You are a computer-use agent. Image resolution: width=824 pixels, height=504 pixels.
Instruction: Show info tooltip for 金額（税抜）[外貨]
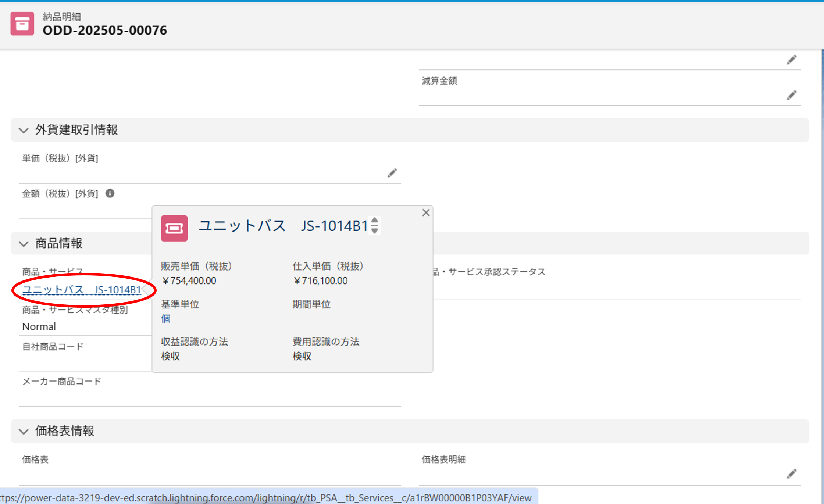tap(110, 193)
